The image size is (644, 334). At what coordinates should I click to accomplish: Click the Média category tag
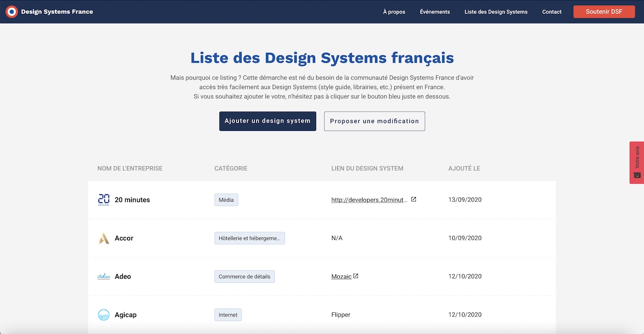226,199
